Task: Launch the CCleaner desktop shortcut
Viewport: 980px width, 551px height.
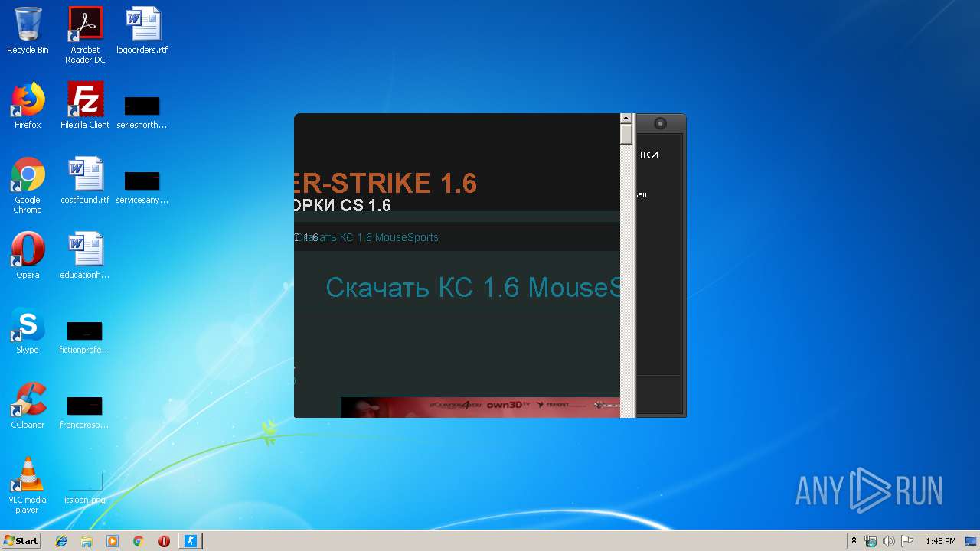Action: tap(28, 406)
